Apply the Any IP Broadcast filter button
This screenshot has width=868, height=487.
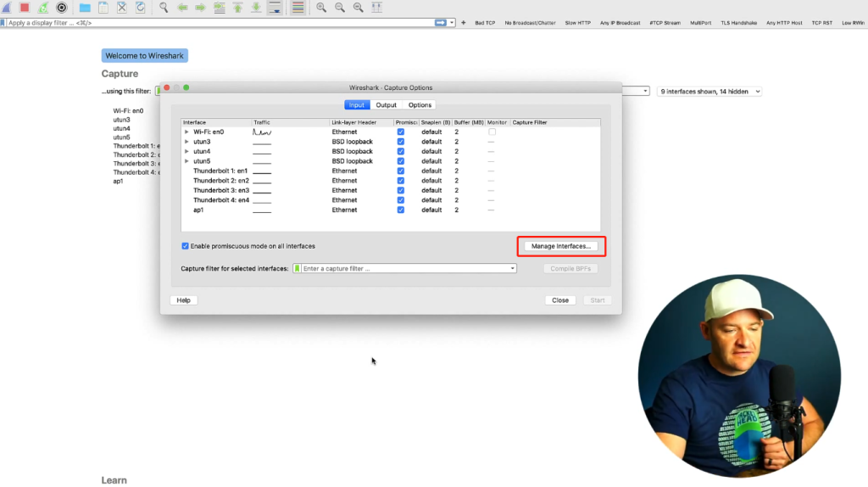[620, 23]
